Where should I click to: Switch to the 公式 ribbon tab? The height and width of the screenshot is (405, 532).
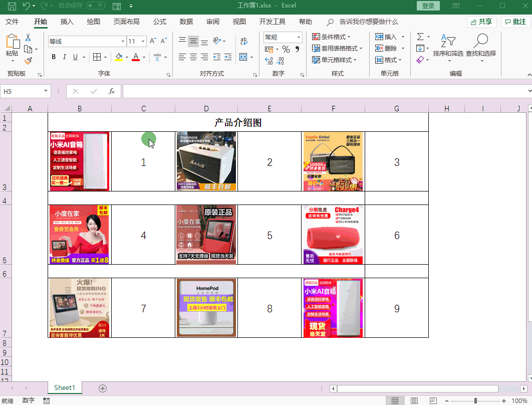(x=160, y=22)
